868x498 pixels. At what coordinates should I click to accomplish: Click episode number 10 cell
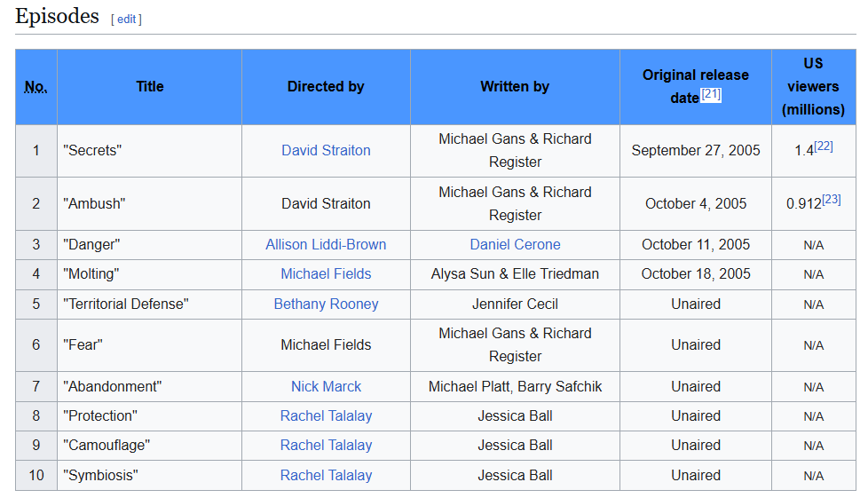tap(36, 475)
